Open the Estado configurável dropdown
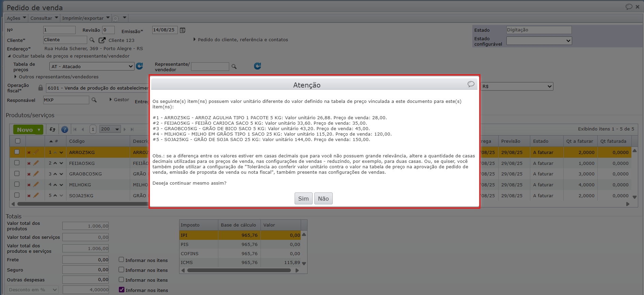 (x=539, y=41)
